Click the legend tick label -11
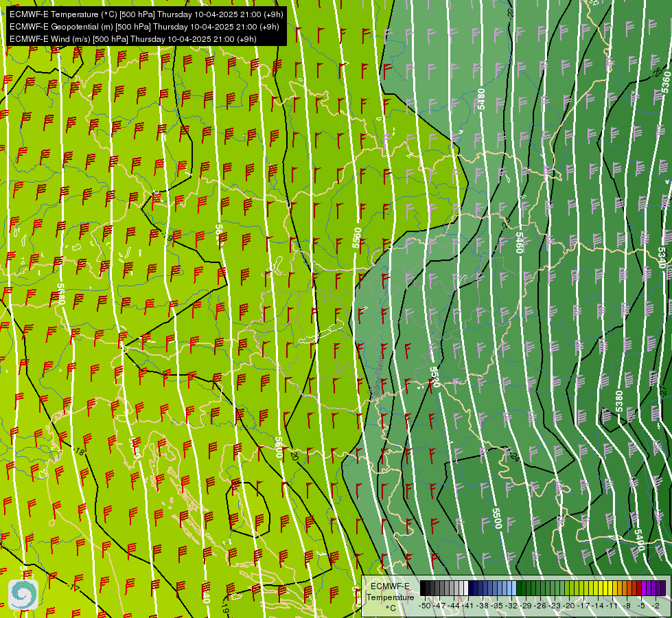Screen dimensions: 672x618 coord(612,606)
